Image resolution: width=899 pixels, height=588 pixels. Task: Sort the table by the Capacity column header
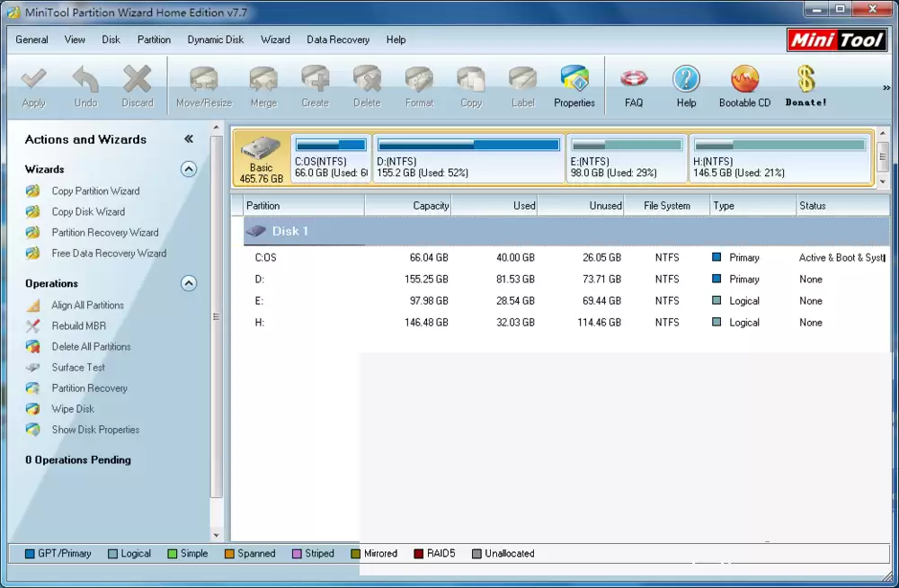tap(407, 206)
